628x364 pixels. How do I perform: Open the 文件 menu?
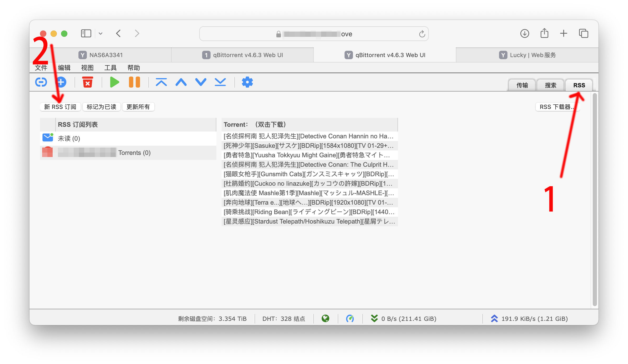coord(41,68)
